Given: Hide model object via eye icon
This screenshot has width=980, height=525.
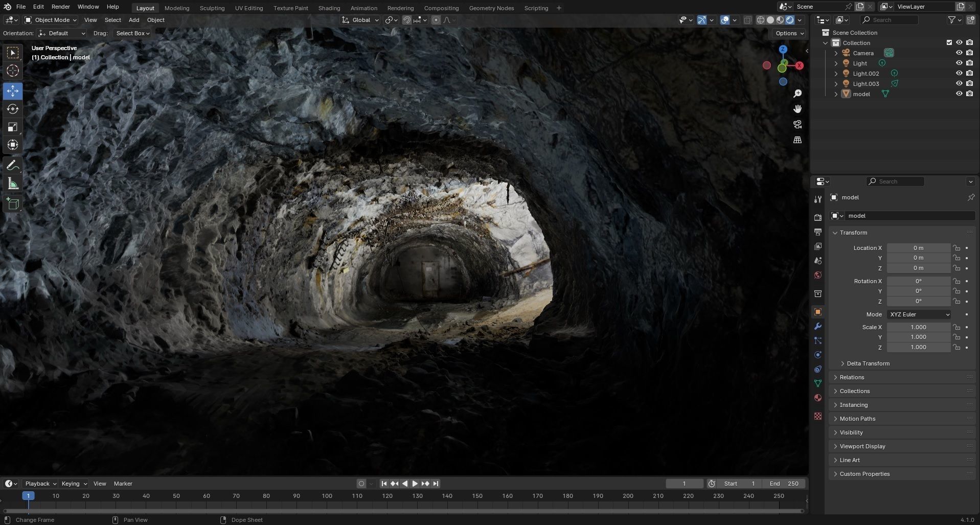Looking at the screenshot, I should (x=959, y=94).
